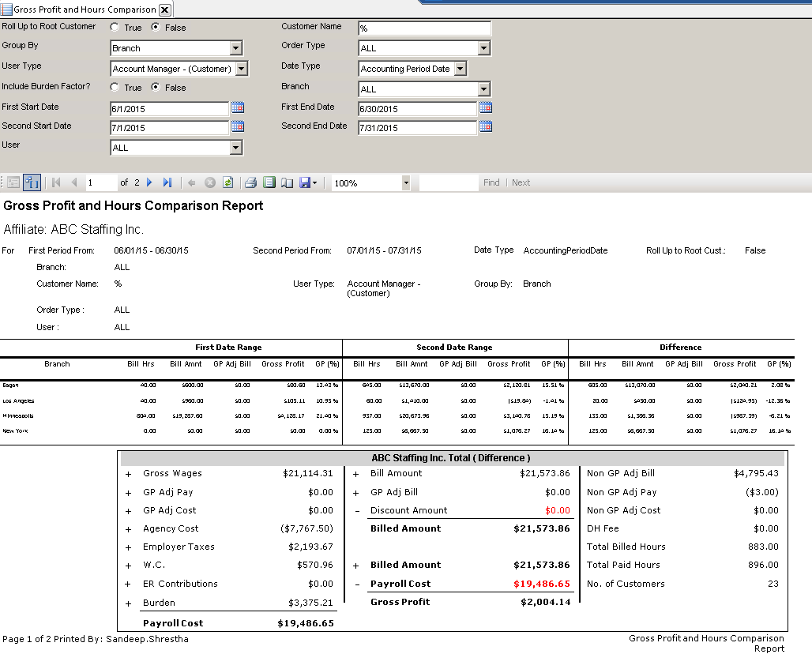Viewport: 812px width, 654px height.
Task: Jump to last report page
Action: [x=167, y=182]
